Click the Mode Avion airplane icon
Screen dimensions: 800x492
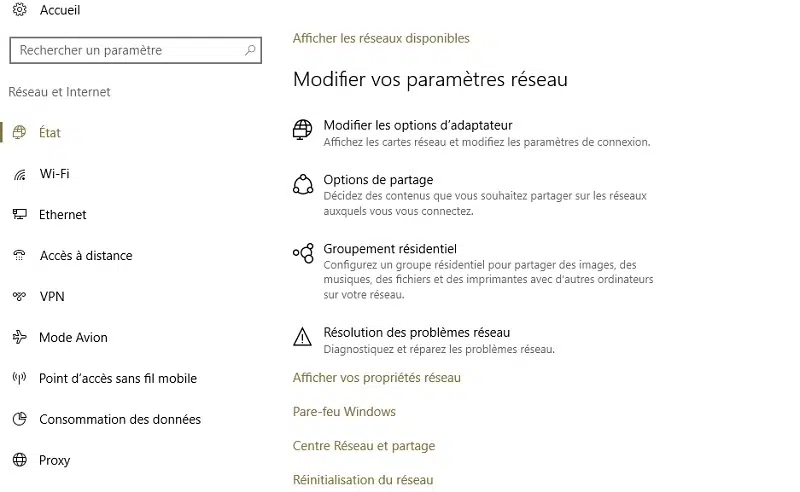point(19,337)
